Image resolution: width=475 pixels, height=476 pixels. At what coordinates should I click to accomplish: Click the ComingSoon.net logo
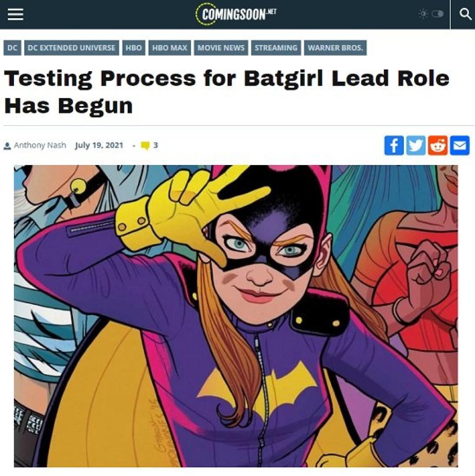(x=237, y=14)
